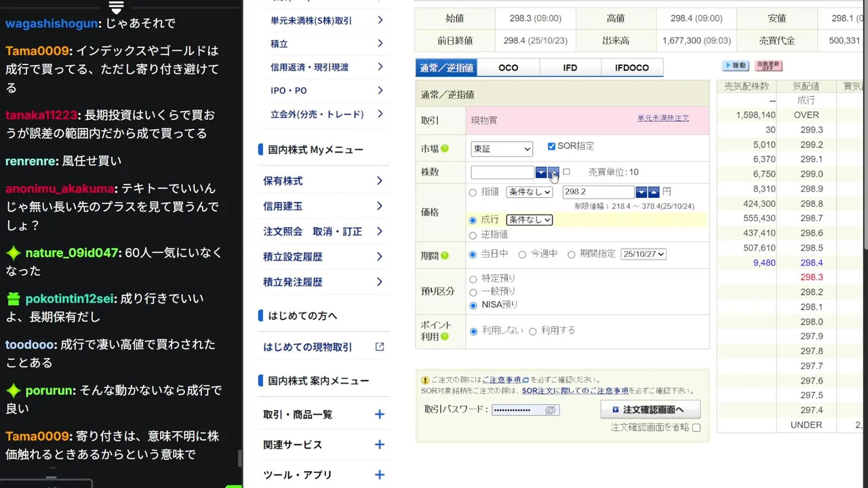The height and width of the screenshot is (488, 868).
Task: Click the green diamond badge beside nature_09id047
Action: click(14, 253)
